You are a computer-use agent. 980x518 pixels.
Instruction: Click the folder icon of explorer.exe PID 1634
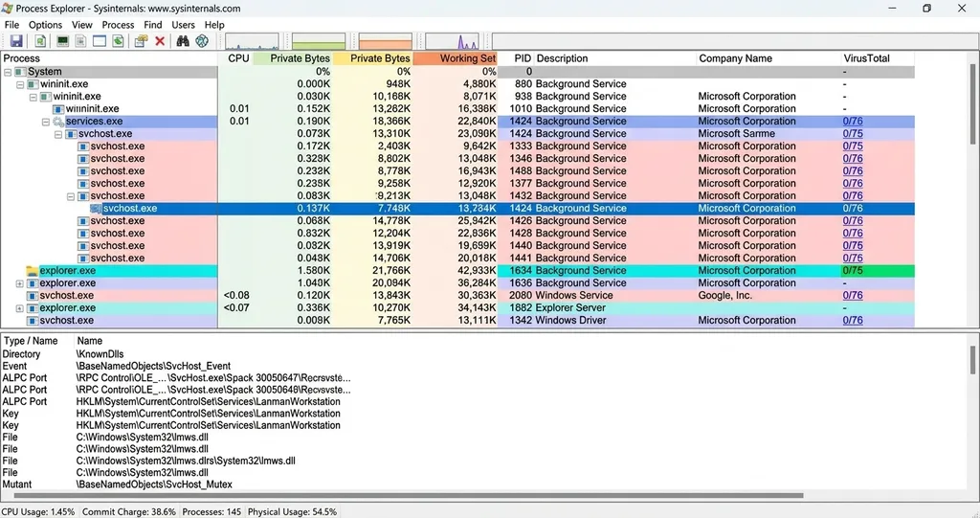pos(32,271)
